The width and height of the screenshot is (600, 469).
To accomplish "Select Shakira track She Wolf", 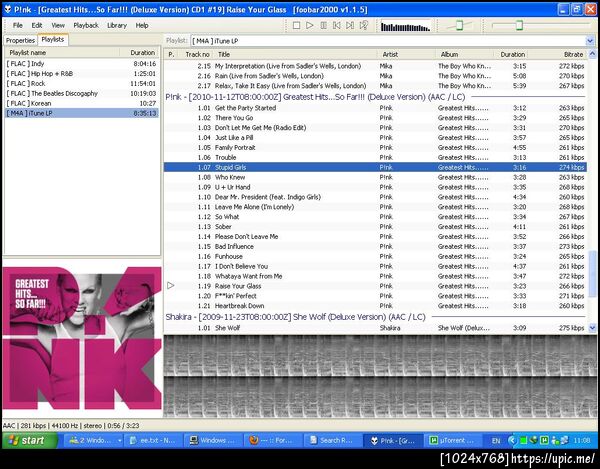I will click(x=375, y=328).
